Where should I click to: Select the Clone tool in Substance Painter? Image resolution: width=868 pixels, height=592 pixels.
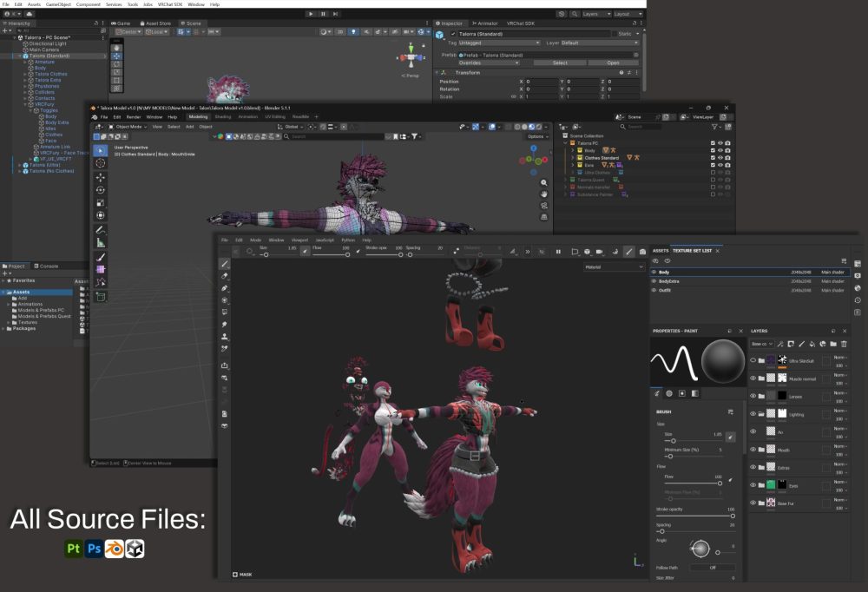click(x=224, y=337)
